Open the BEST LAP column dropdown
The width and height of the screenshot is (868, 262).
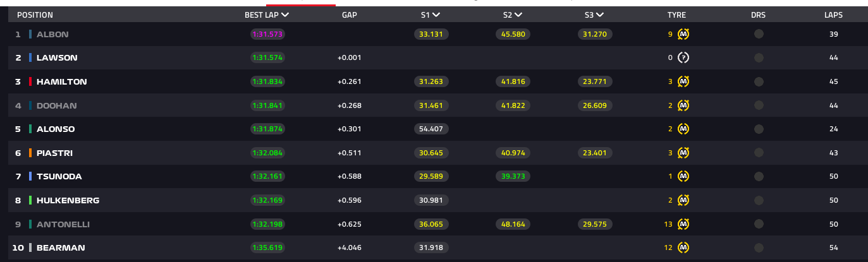[285, 15]
